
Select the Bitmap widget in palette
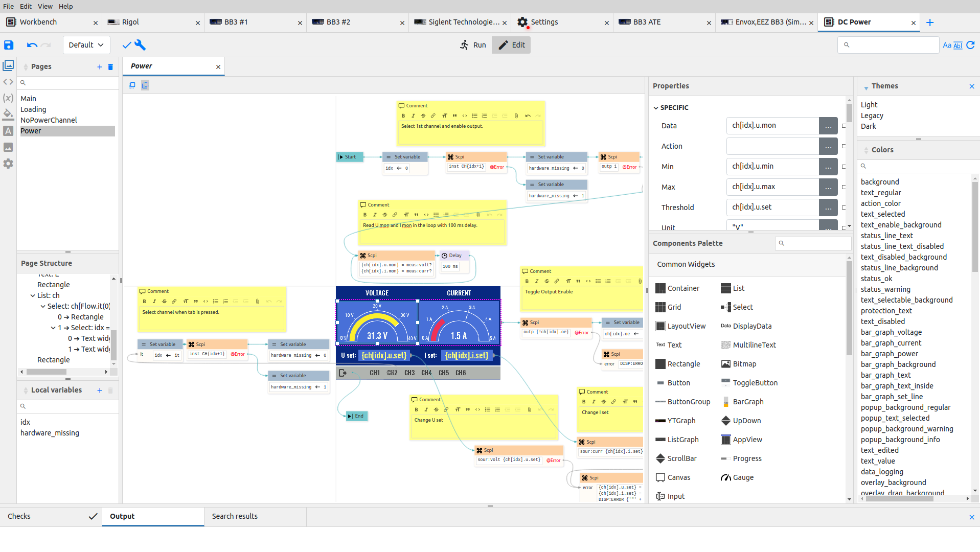click(738, 364)
